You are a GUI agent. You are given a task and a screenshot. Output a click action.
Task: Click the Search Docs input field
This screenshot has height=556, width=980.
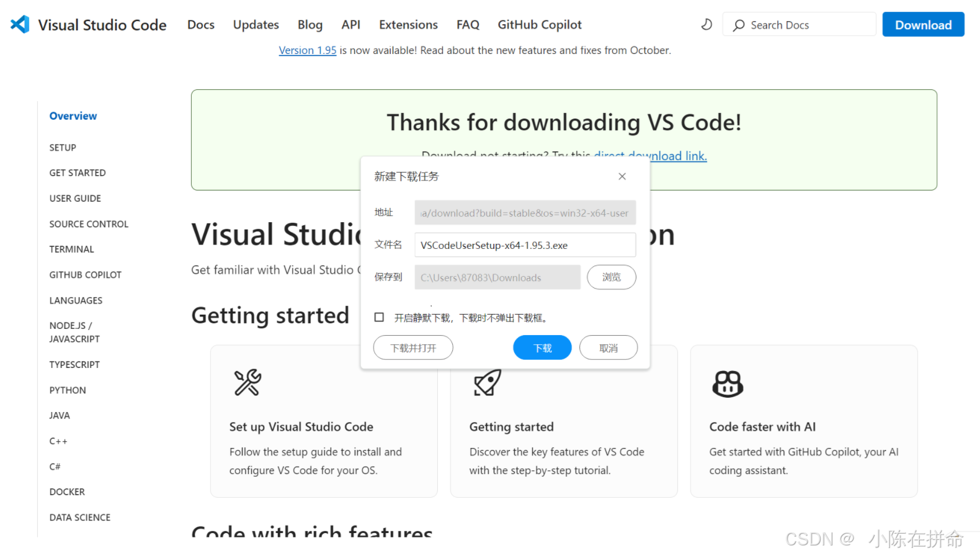point(799,24)
